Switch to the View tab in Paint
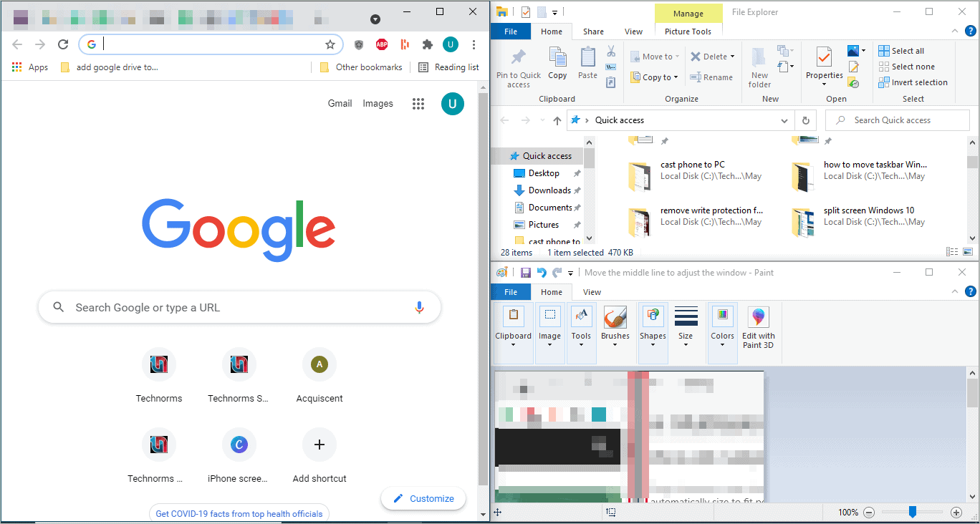The width and height of the screenshot is (980, 524). pos(591,291)
